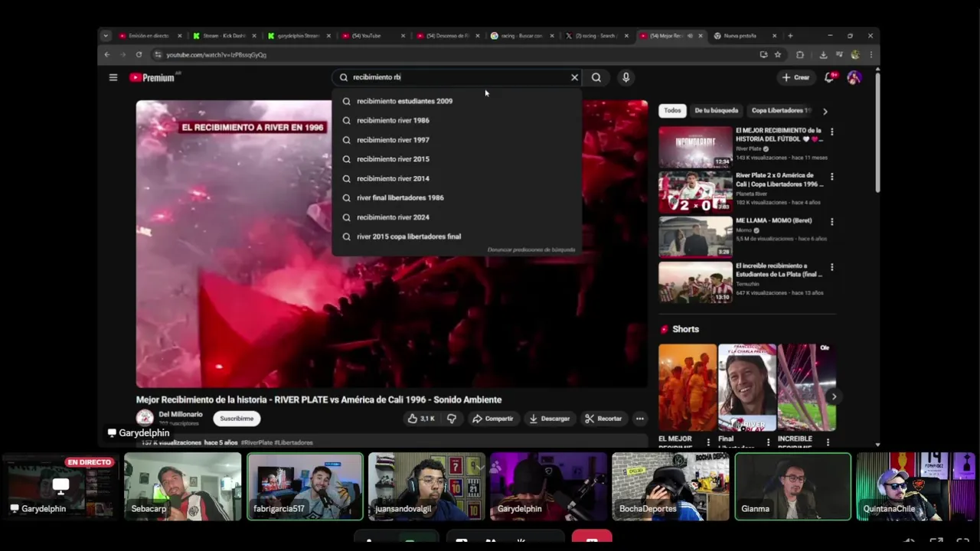
Task: Click the YouTube Premium logo
Action: click(152, 77)
